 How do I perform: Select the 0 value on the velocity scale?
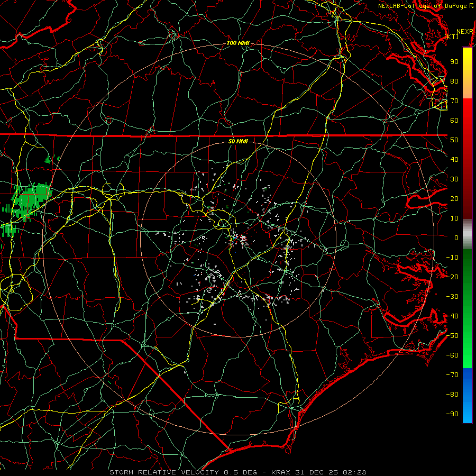(x=456, y=238)
